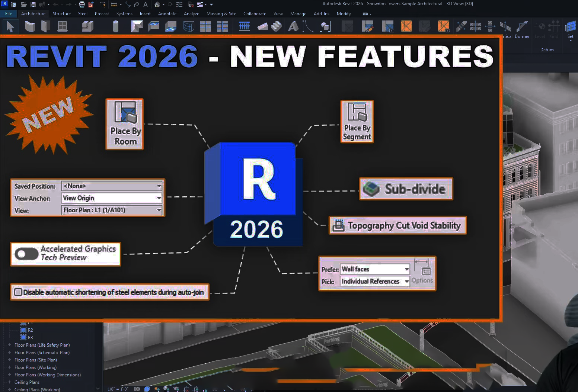Select the Railing tool
This screenshot has width=578, height=392.
coord(244,26)
